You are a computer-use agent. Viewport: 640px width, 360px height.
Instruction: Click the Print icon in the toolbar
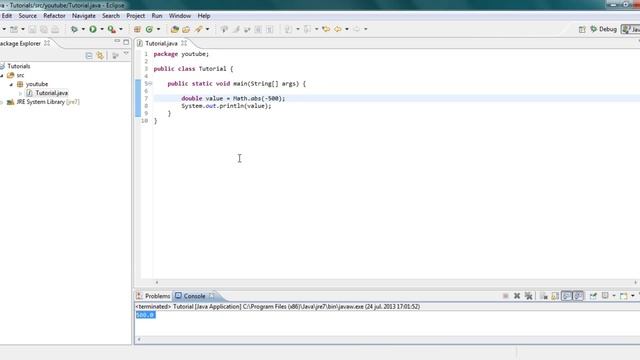tap(55, 29)
